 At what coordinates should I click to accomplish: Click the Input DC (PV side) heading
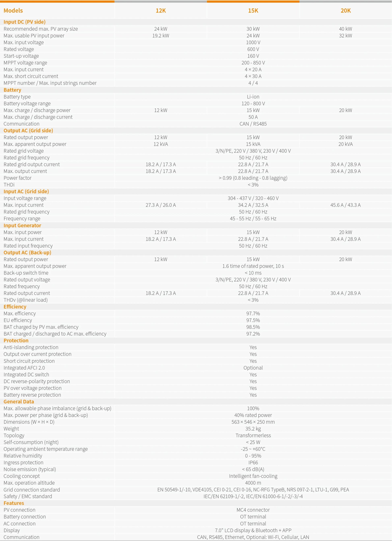point(24,22)
